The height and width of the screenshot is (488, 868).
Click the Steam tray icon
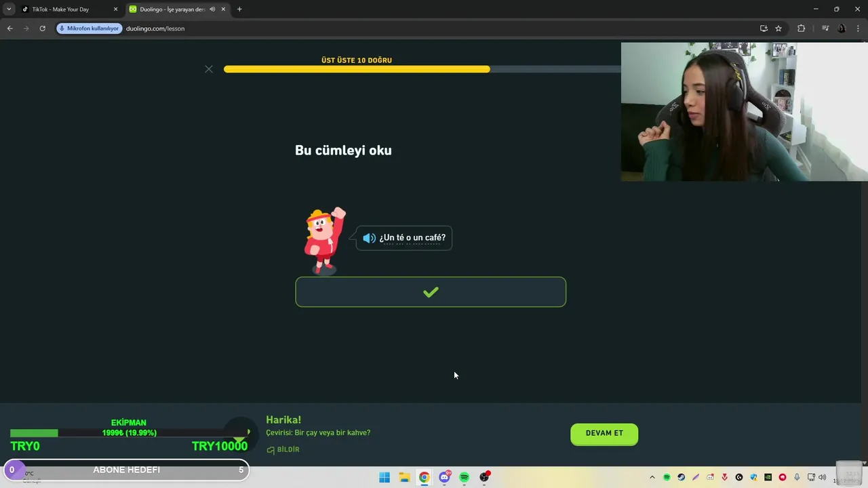click(x=682, y=478)
